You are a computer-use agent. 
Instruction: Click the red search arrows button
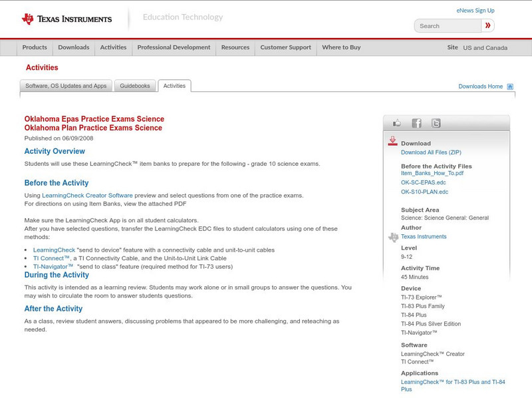[x=488, y=25]
